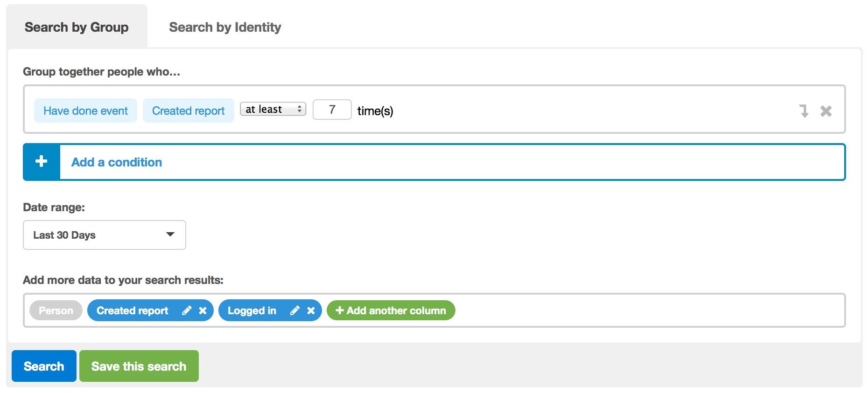Click the times count field showing 7
868x393 pixels.
tap(332, 110)
